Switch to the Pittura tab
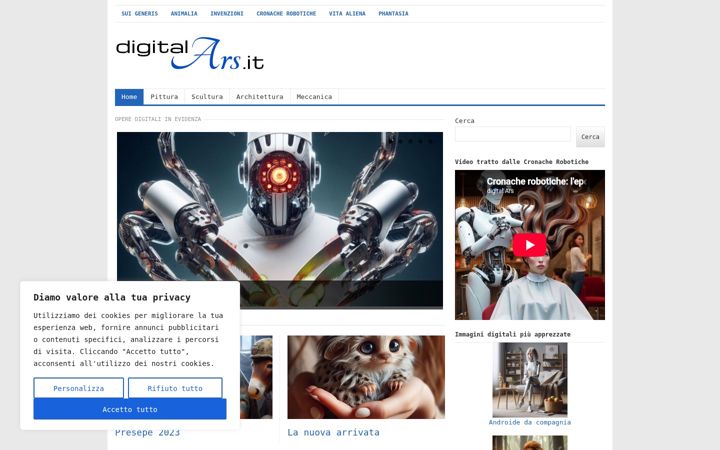This screenshot has width=720, height=450. tap(164, 97)
